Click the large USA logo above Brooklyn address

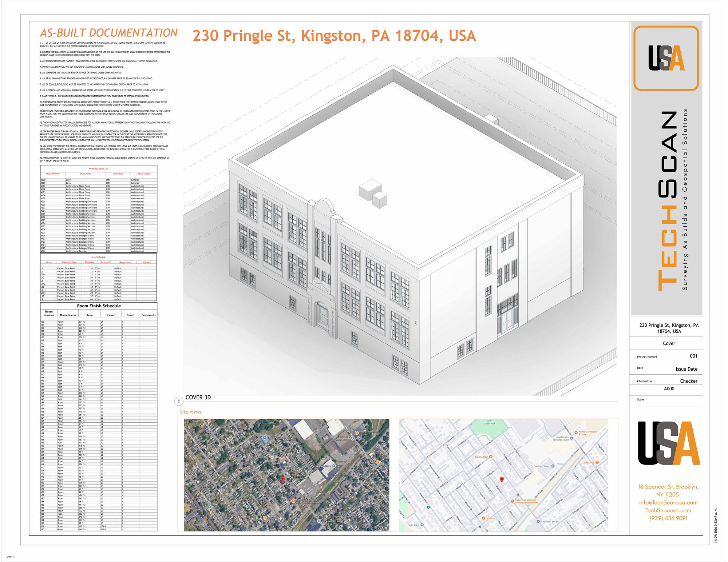pos(669,443)
